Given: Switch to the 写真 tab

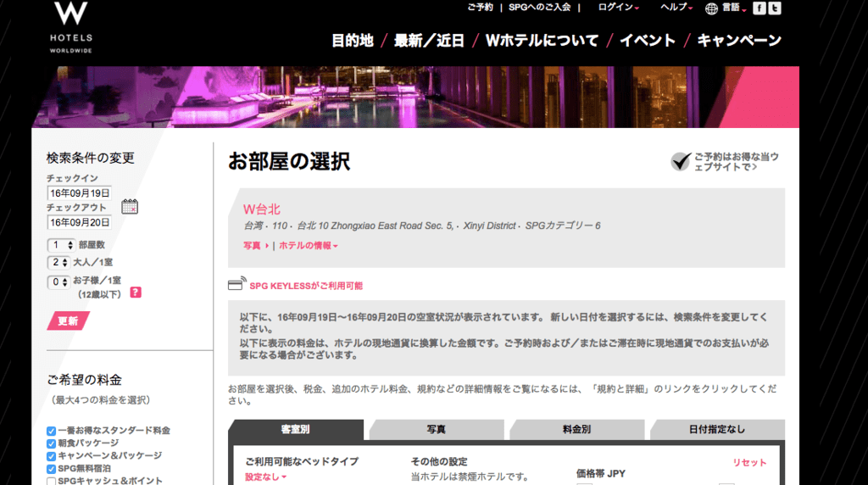Looking at the screenshot, I should coord(437,430).
